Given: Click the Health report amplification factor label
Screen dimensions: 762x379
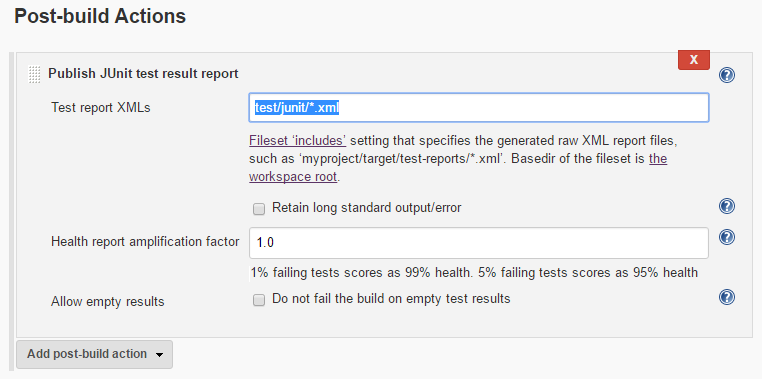Looking at the screenshot, I should click(x=145, y=241).
